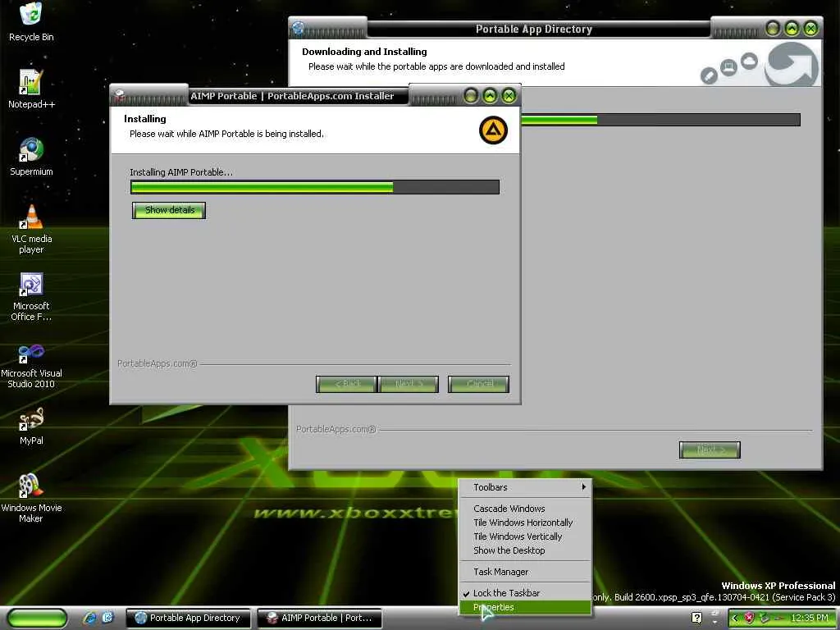The image size is (840, 630).
Task: Click the disabled Back button in AIMP installer
Action: pyautogui.click(x=346, y=384)
